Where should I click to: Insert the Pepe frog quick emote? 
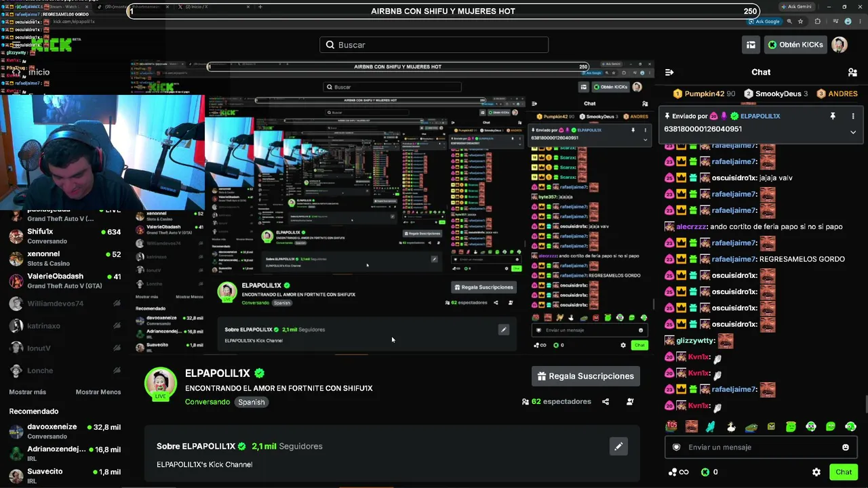[x=751, y=426]
